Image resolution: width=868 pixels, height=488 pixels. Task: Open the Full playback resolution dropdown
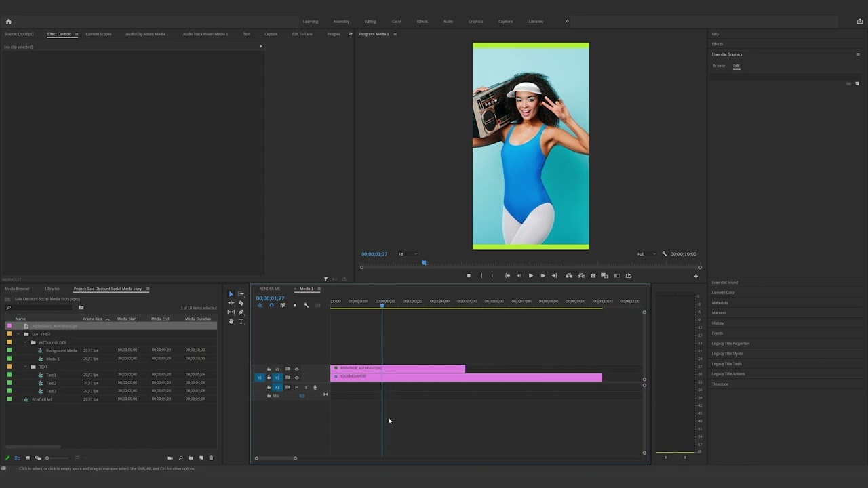pos(646,254)
